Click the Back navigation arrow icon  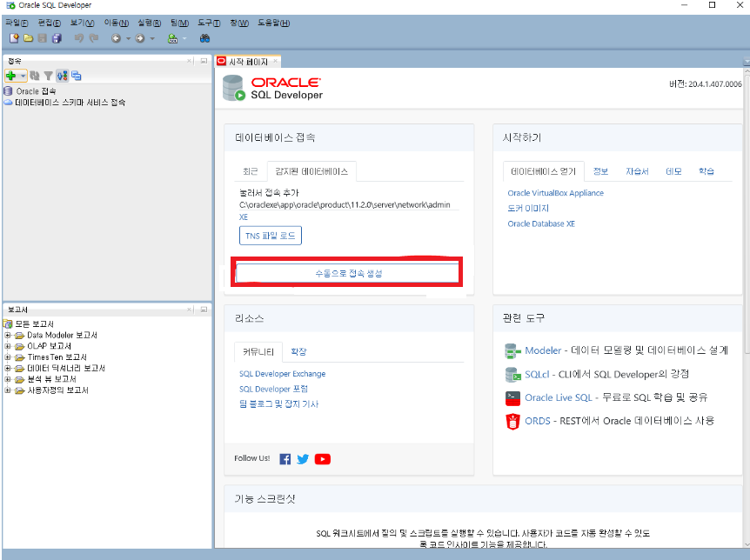click(x=116, y=38)
